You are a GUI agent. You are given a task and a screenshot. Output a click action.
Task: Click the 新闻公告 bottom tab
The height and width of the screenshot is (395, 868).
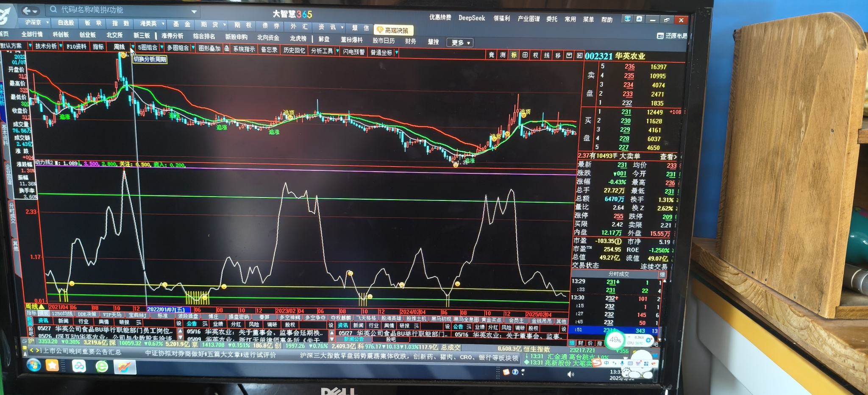(353, 339)
